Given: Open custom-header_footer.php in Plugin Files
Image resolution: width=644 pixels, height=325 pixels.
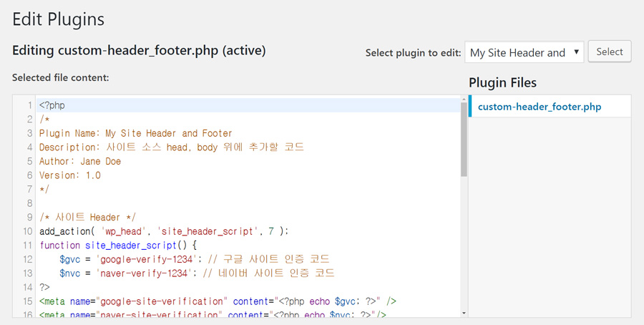Looking at the screenshot, I should tap(540, 107).
